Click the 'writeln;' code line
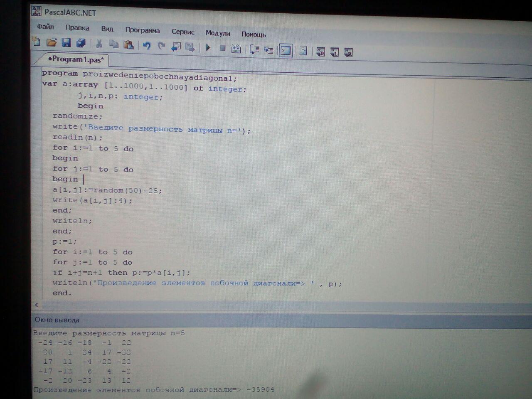Image resolution: width=532 pixels, height=399 pixels. (72, 221)
